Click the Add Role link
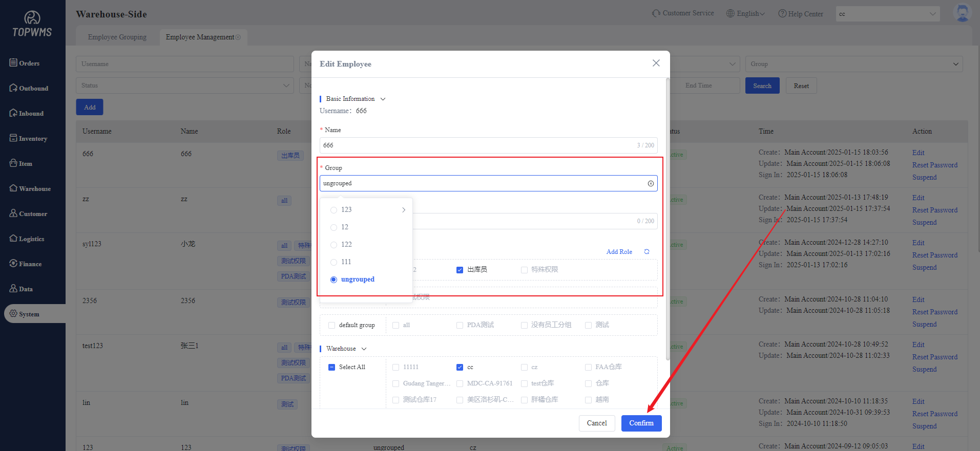The width and height of the screenshot is (980, 451). point(619,252)
